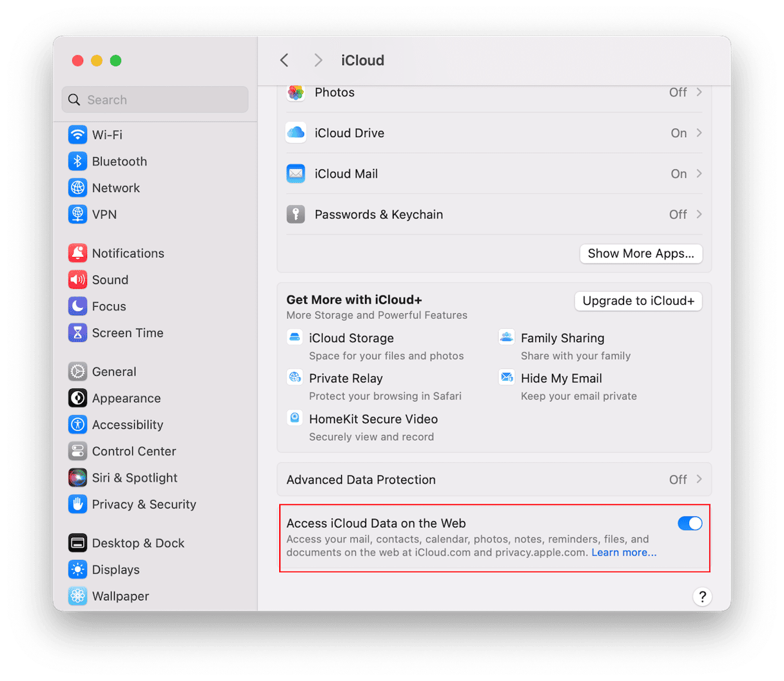Click the iCloud Drive cloud icon
The width and height of the screenshot is (784, 681).
click(295, 133)
